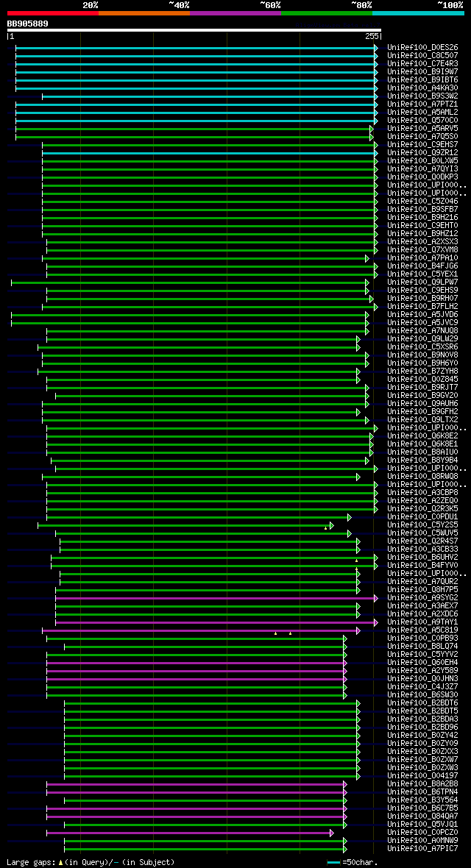Click label UniRef100_B4FYV0
471x868 pixels.
coord(422,565)
